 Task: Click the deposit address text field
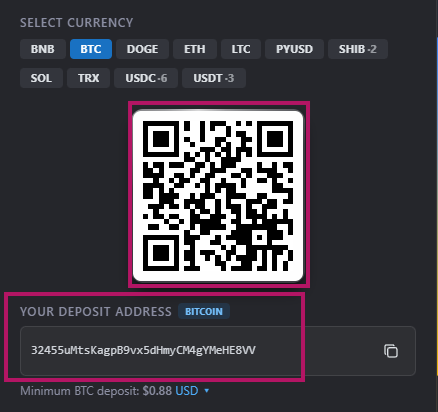(x=218, y=351)
